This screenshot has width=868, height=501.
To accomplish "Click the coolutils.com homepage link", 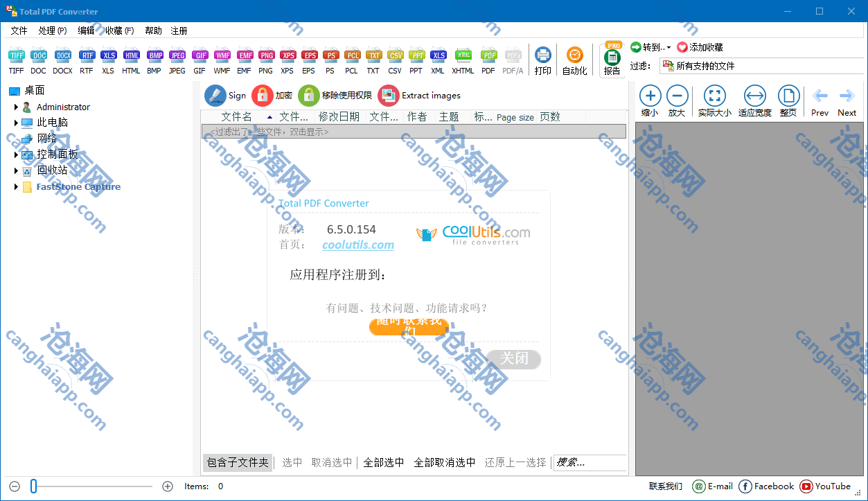I will (x=357, y=245).
